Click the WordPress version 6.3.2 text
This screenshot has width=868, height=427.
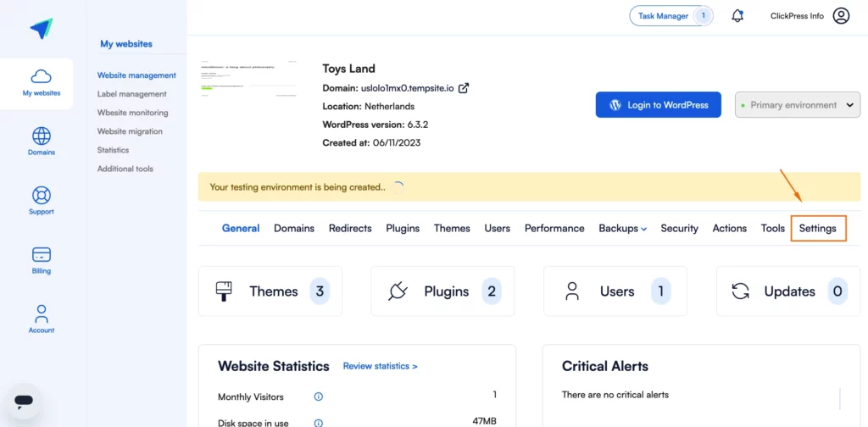click(x=376, y=125)
